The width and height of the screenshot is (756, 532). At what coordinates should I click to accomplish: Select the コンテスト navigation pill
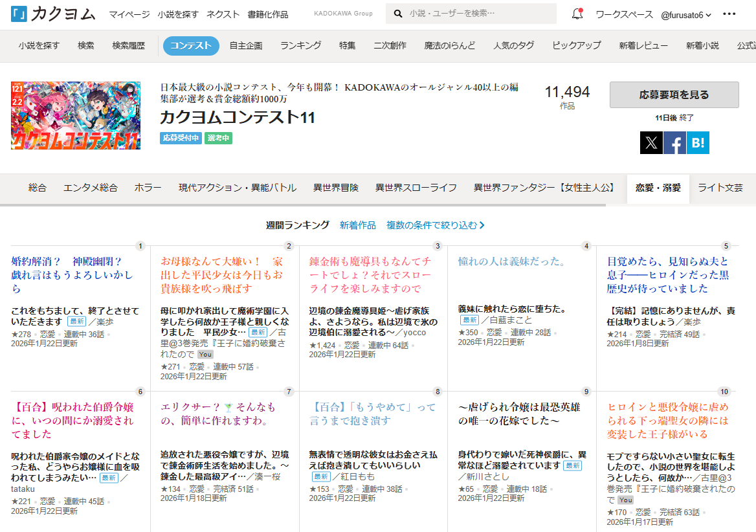191,45
